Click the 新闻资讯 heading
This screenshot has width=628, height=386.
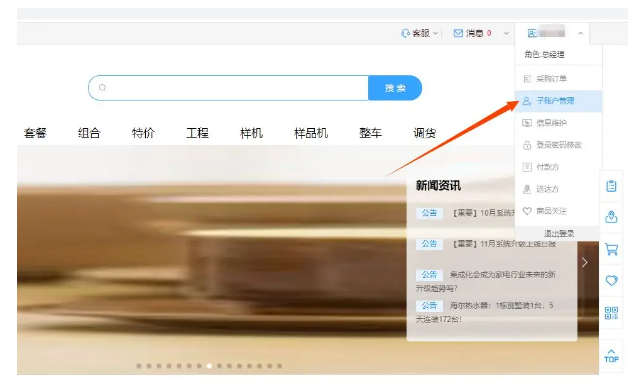click(x=438, y=186)
